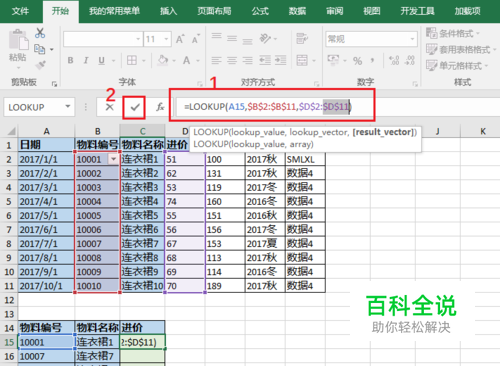Open Format as Table menu
The image size is (500, 366).
click(x=461, y=50)
